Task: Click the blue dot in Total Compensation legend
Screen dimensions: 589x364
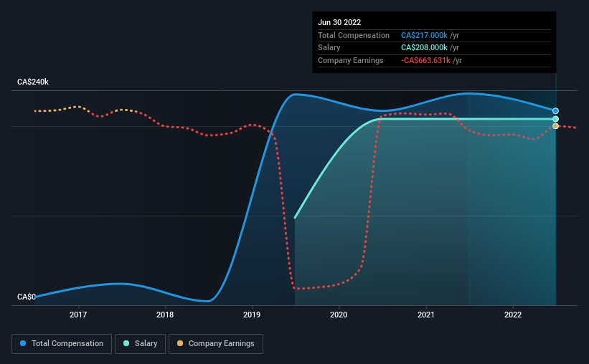Action: click(x=23, y=343)
